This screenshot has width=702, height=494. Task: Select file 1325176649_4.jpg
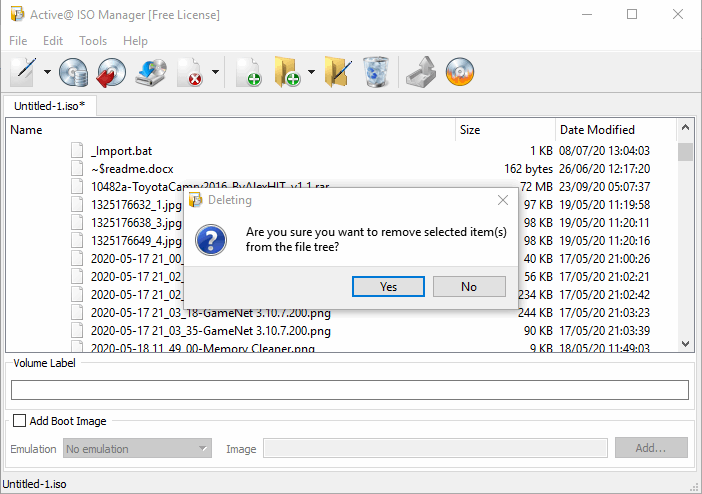click(x=136, y=241)
